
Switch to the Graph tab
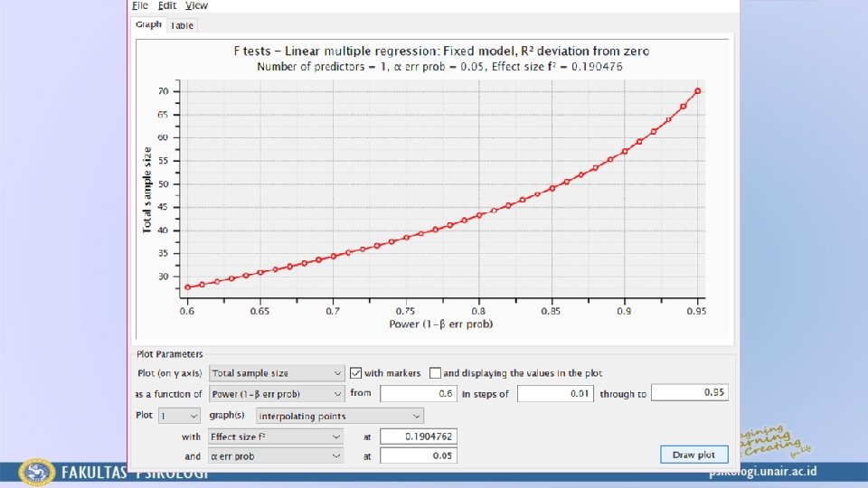(x=148, y=24)
